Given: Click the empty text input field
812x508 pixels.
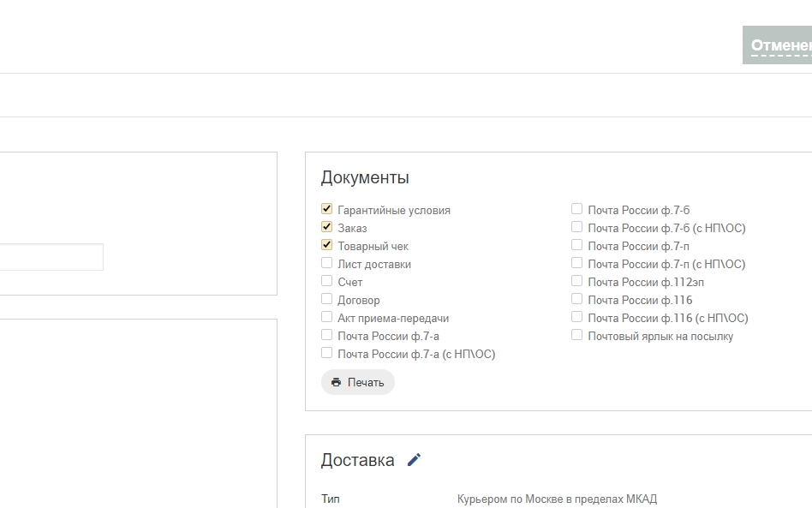Looking at the screenshot, I should pyautogui.click(x=51, y=257).
